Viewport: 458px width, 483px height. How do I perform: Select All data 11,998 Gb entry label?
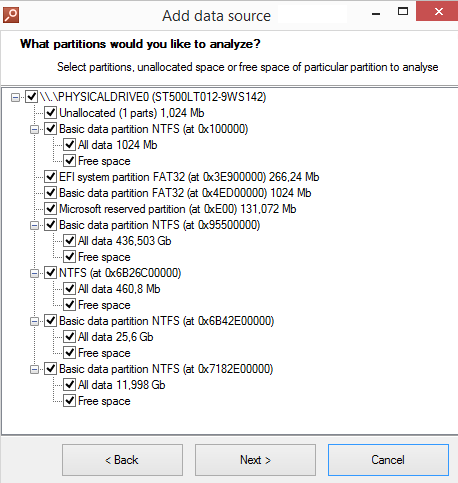point(122,385)
